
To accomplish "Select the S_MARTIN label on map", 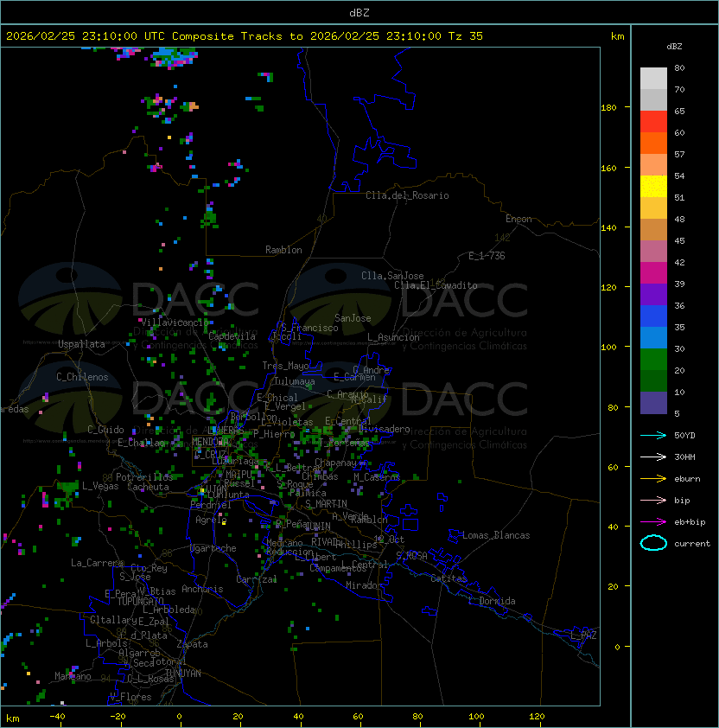I will point(326,504).
